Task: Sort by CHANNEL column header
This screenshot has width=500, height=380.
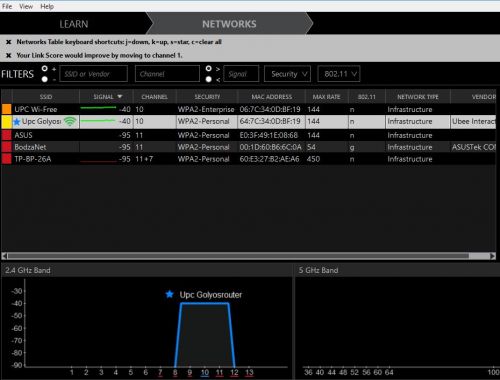Action: tap(155, 97)
